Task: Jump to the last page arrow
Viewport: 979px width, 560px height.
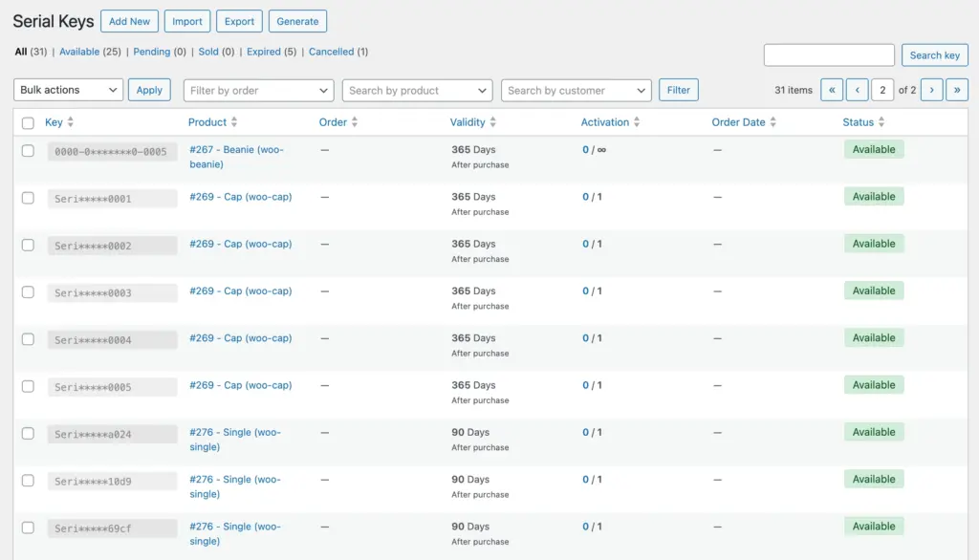Action: 956,90
